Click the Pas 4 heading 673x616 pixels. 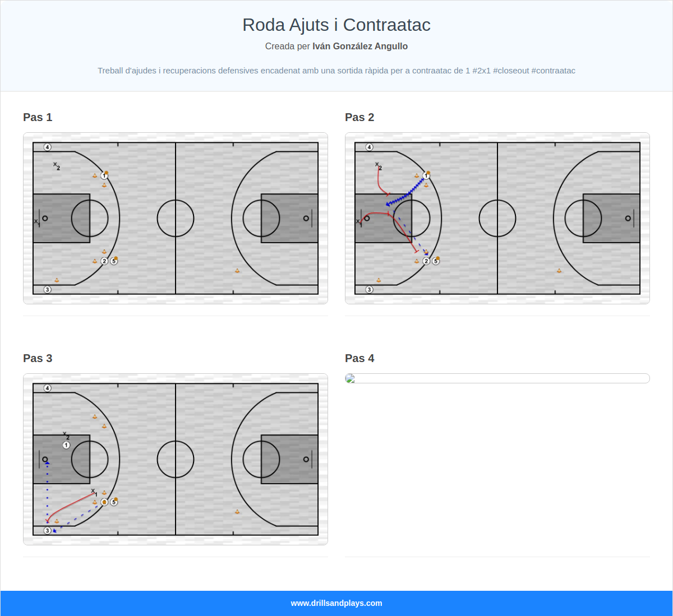coord(359,358)
